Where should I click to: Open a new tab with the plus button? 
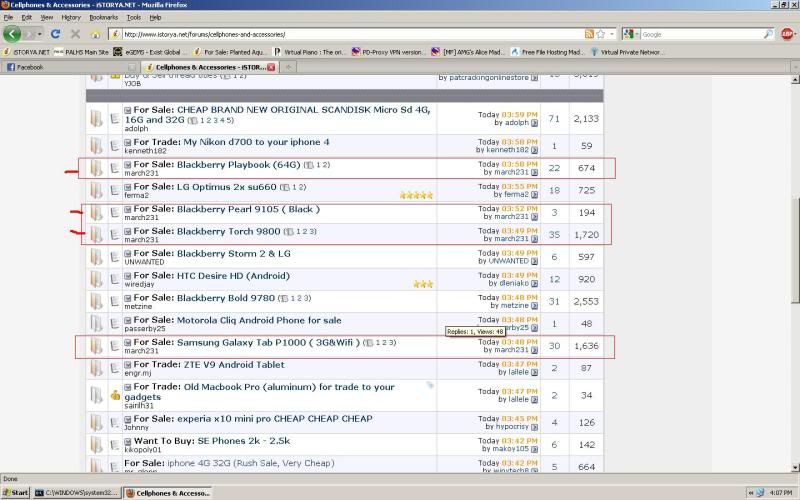[x=289, y=67]
